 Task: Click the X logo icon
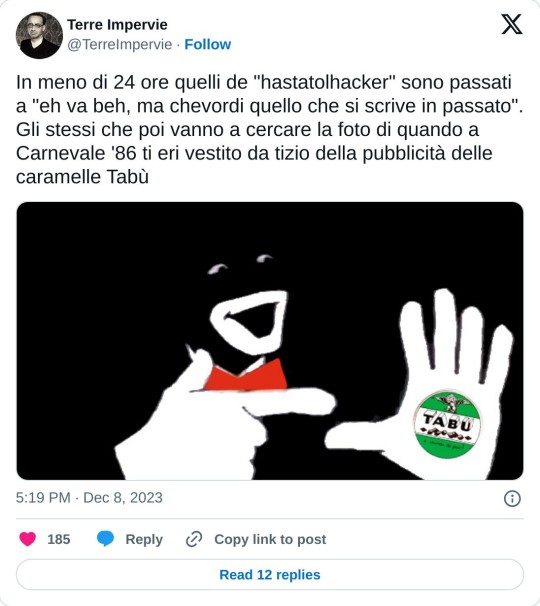512,24
